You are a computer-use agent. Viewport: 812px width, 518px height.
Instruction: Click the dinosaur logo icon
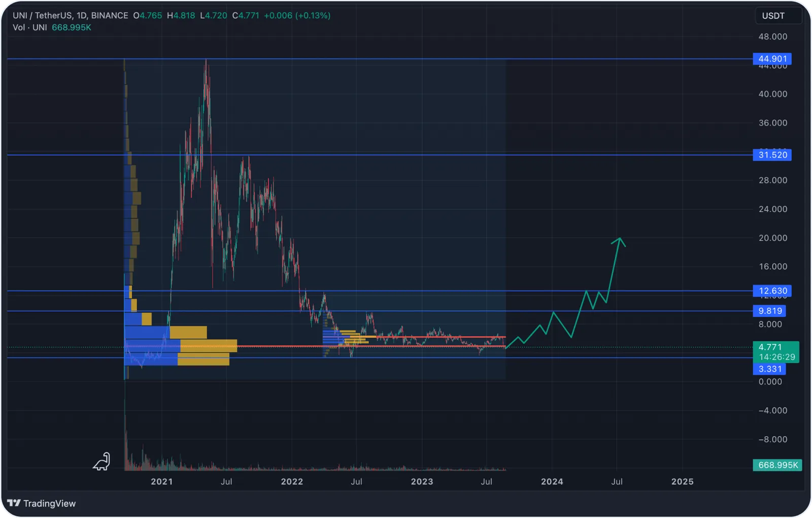click(x=101, y=462)
